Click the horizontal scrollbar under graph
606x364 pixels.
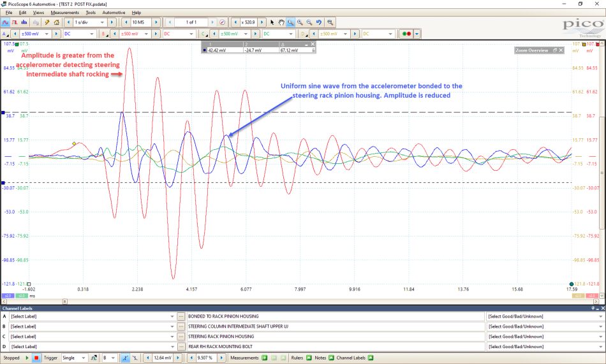300,302
